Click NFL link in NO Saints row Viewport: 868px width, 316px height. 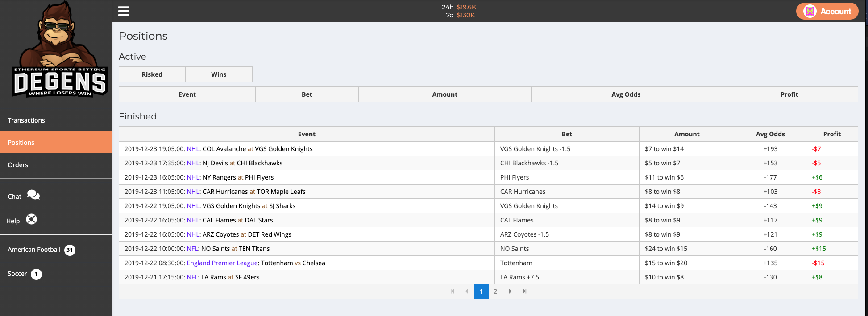[192, 249]
